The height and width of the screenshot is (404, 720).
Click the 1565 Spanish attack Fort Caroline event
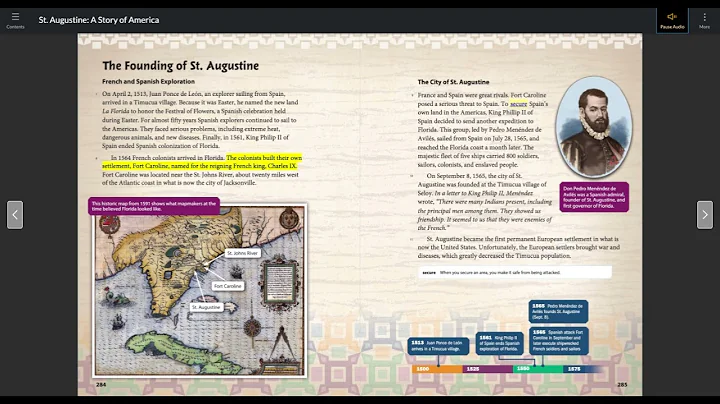pyautogui.click(x=558, y=340)
